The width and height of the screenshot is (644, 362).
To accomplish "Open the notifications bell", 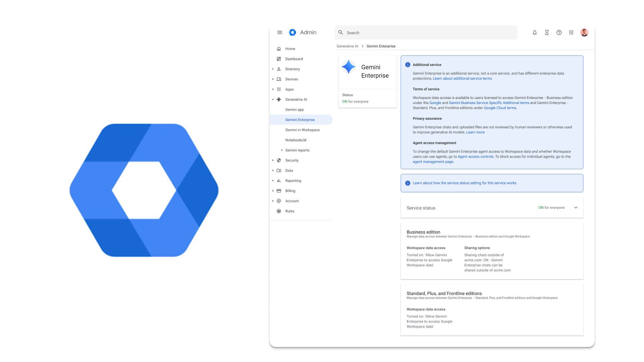I will point(535,33).
